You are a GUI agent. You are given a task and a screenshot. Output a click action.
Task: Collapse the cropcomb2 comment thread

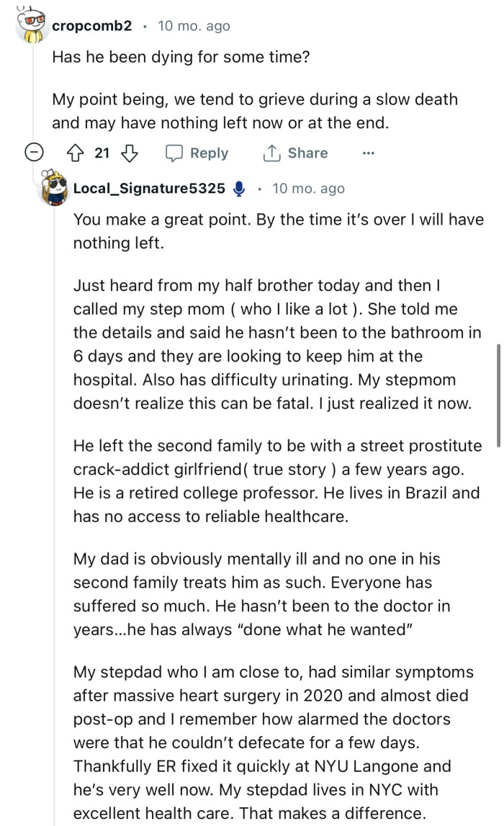point(32,153)
